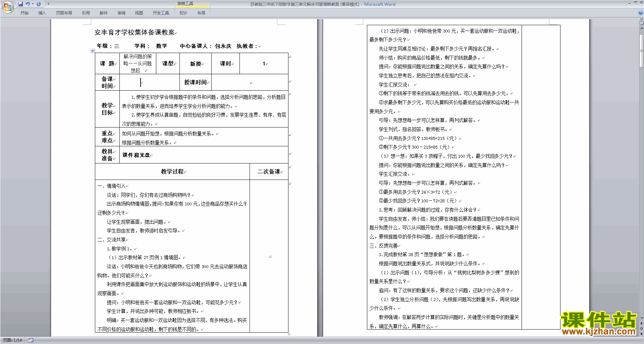
Task: Go to next page button
Action: (x=642, y=334)
